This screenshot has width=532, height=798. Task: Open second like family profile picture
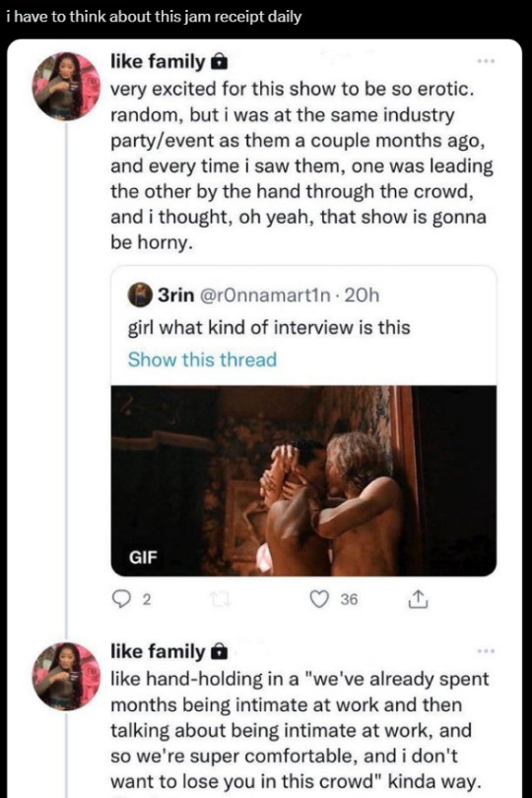pyautogui.click(x=66, y=677)
